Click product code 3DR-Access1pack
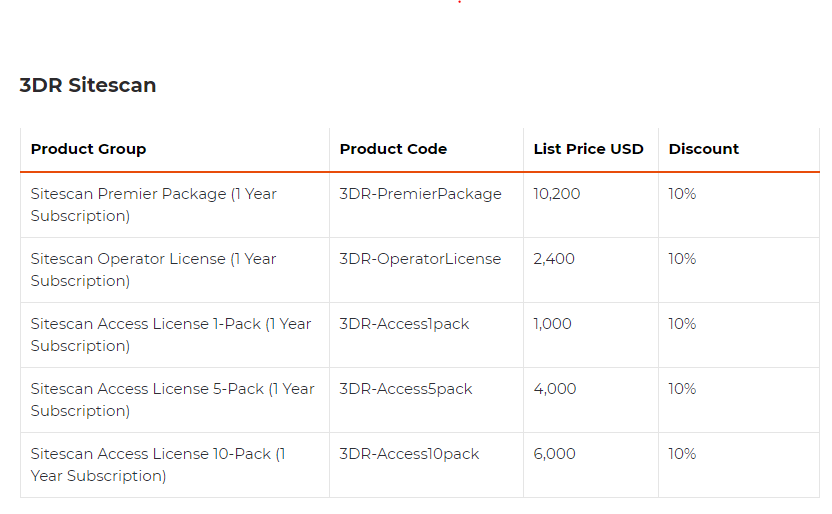Image resolution: width=832 pixels, height=514 pixels. (404, 324)
